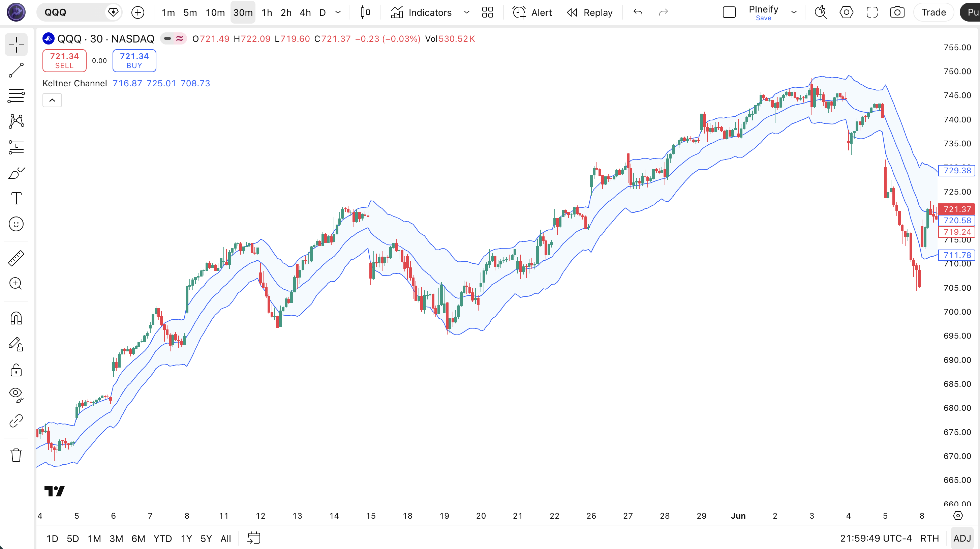
Task: Open the emoji icons tool
Action: [17, 224]
